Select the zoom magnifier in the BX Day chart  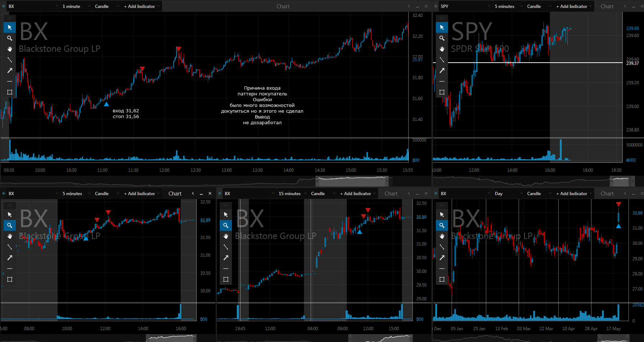click(442, 225)
